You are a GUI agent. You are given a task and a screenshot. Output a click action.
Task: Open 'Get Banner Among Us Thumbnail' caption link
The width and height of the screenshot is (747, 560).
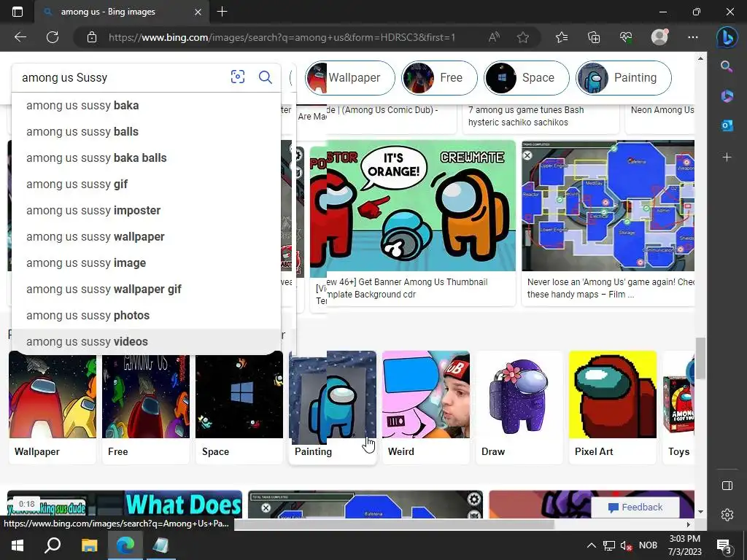coord(406,288)
